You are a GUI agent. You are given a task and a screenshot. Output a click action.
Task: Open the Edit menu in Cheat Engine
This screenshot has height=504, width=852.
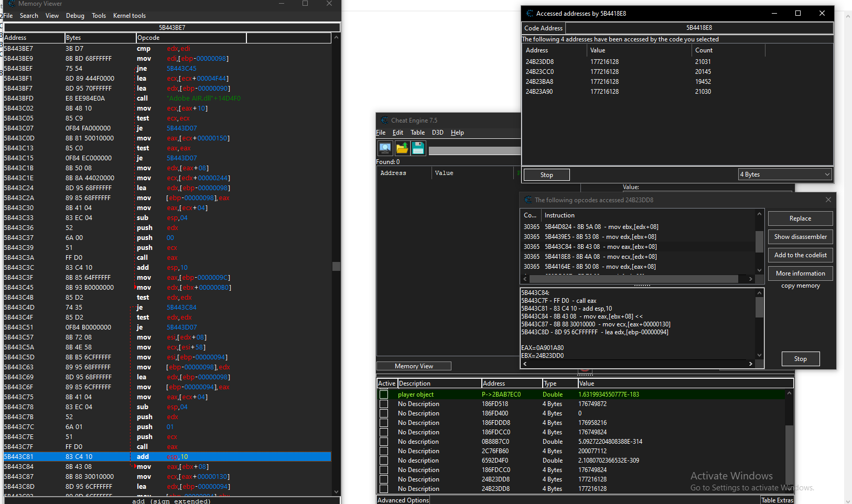[x=398, y=133]
